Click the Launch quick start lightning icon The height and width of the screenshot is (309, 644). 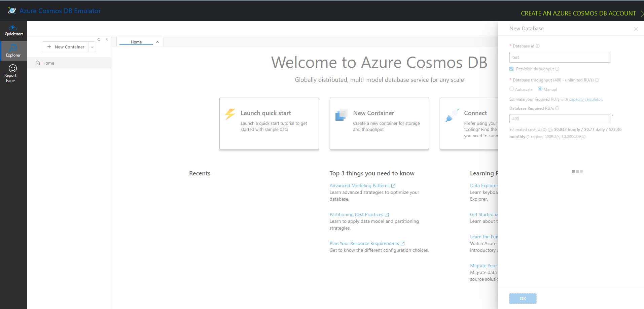pyautogui.click(x=230, y=114)
